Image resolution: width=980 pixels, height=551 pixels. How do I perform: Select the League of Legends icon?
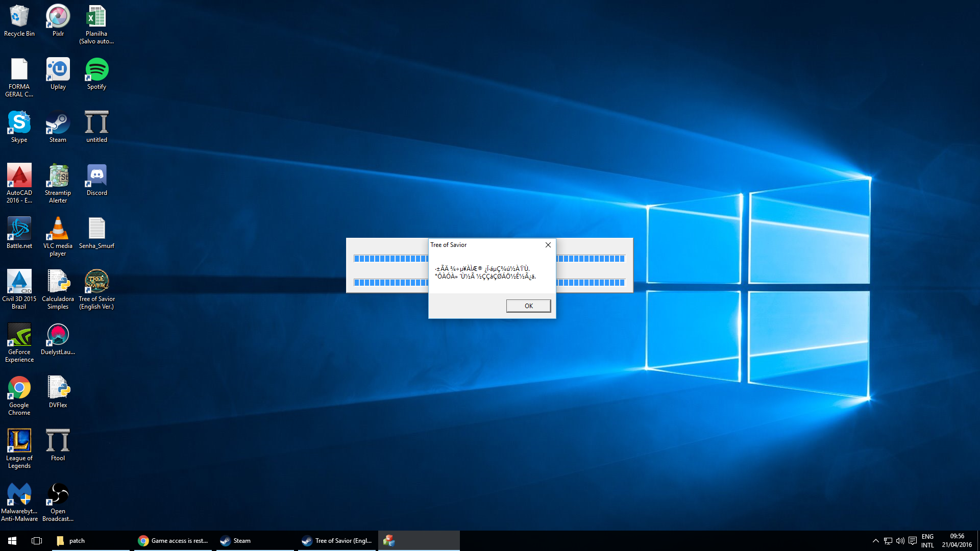click(19, 448)
